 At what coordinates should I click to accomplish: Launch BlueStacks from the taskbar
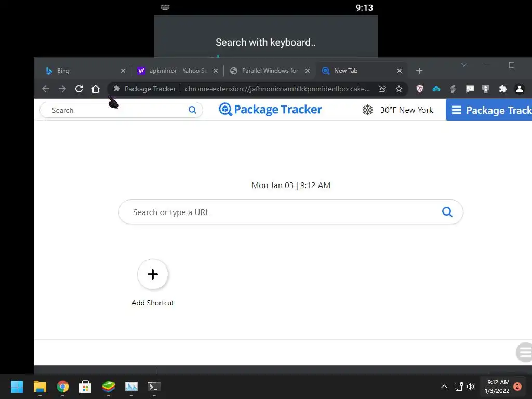(109, 387)
